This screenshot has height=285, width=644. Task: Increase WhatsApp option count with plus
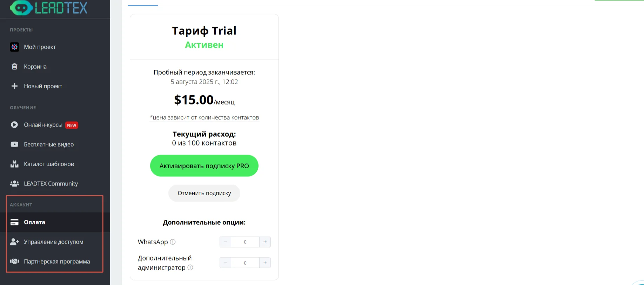(x=265, y=242)
